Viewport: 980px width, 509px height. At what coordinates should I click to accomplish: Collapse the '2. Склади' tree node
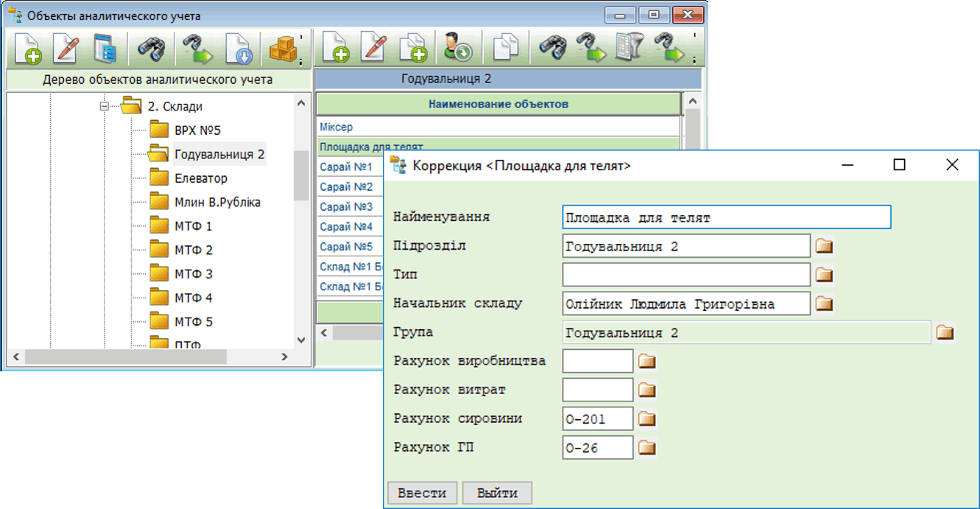(x=105, y=107)
